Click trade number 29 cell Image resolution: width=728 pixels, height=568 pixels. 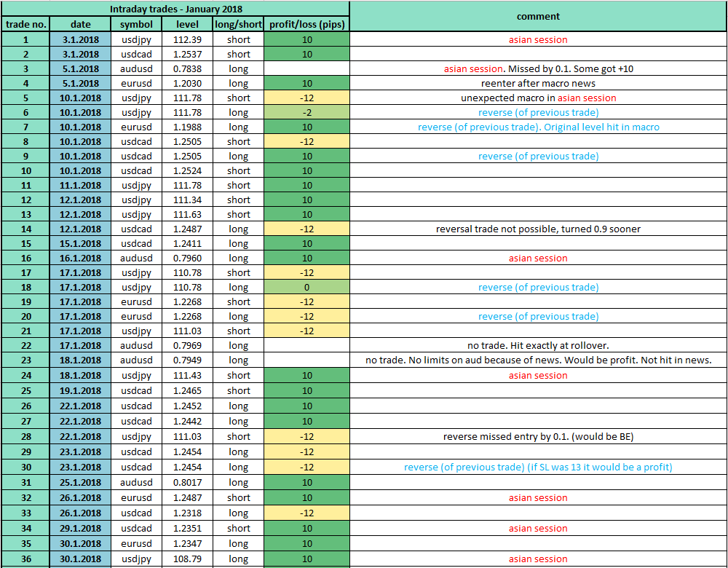point(25,452)
